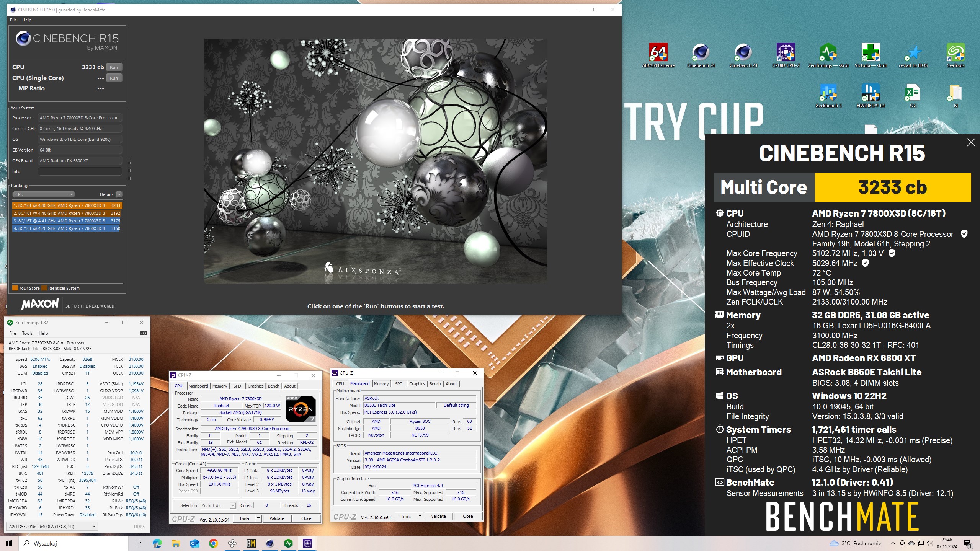This screenshot has width=980, height=551.
Task: Open Cinebench Help menu
Action: click(27, 20)
